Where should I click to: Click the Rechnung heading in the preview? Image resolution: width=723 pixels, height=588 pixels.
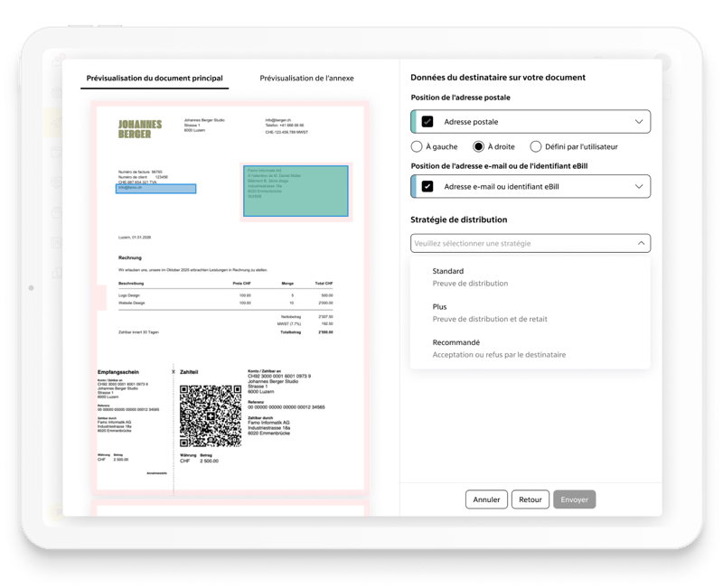pyautogui.click(x=130, y=257)
